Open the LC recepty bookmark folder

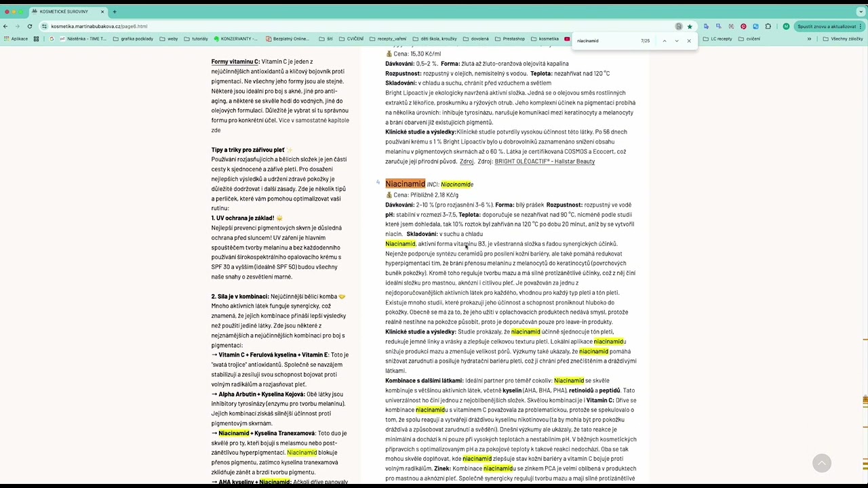coord(717,39)
